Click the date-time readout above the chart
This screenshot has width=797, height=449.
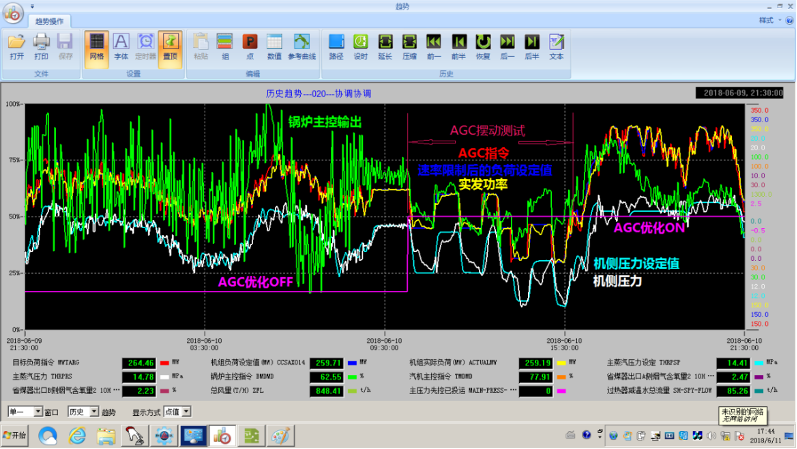pyautogui.click(x=738, y=91)
